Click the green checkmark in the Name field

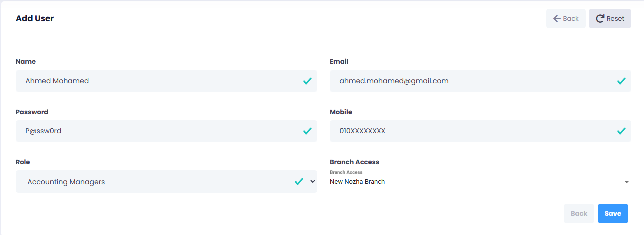[x=307, y=81]
